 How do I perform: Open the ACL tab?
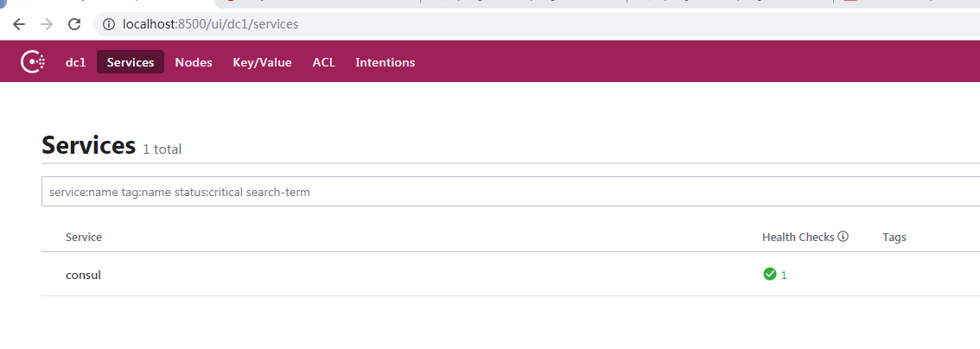[324, 62]
